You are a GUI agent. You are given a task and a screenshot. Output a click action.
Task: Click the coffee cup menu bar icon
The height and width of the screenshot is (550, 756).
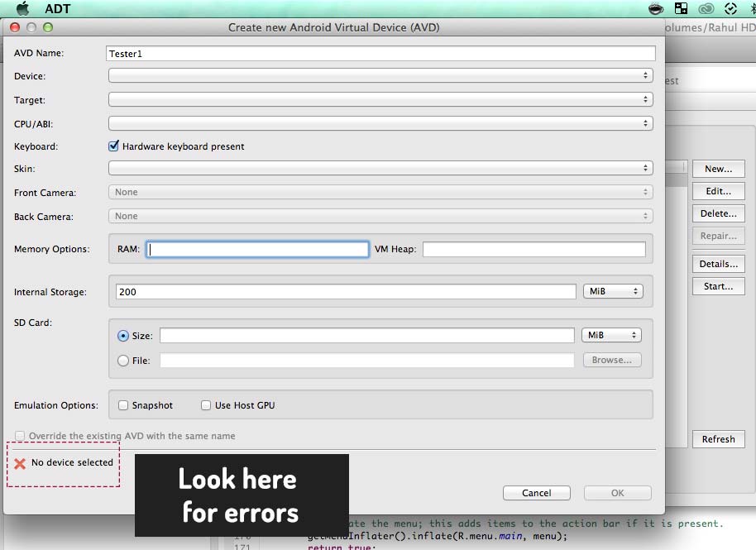coord(656,8)
